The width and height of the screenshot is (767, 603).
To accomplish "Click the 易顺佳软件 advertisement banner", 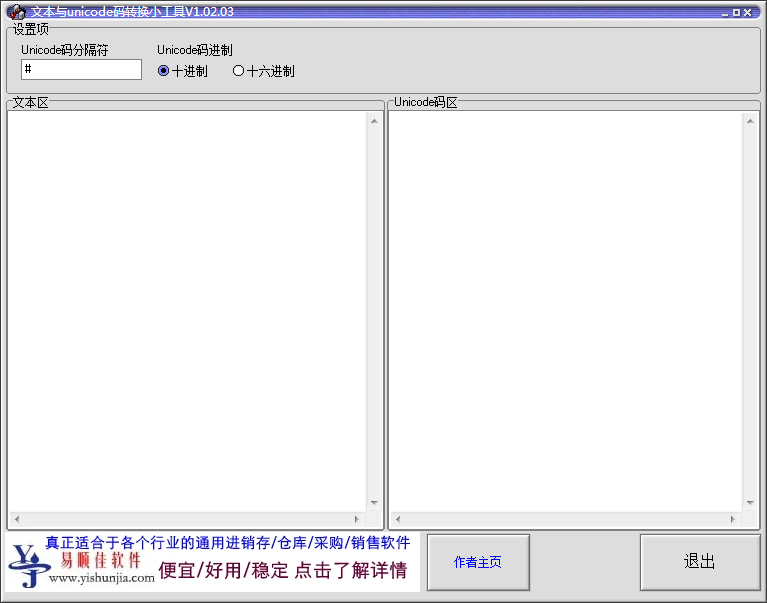I will (212, 562).
